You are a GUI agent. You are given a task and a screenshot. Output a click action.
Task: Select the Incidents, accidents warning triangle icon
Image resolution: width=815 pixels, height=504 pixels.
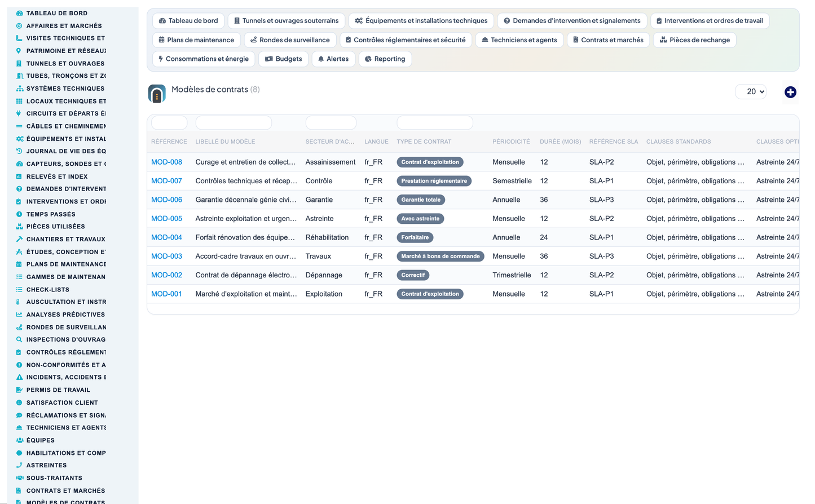(x=19, y=377)
